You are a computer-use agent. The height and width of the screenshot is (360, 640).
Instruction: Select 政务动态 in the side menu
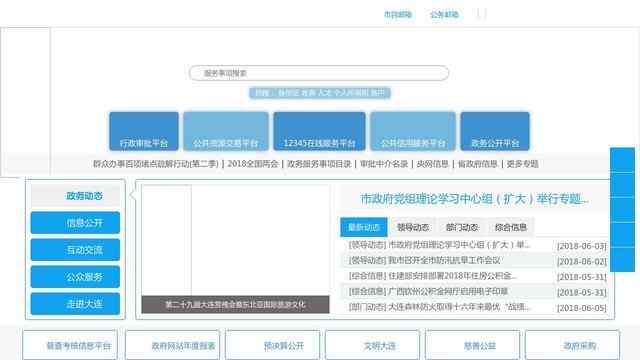(76, 196)
